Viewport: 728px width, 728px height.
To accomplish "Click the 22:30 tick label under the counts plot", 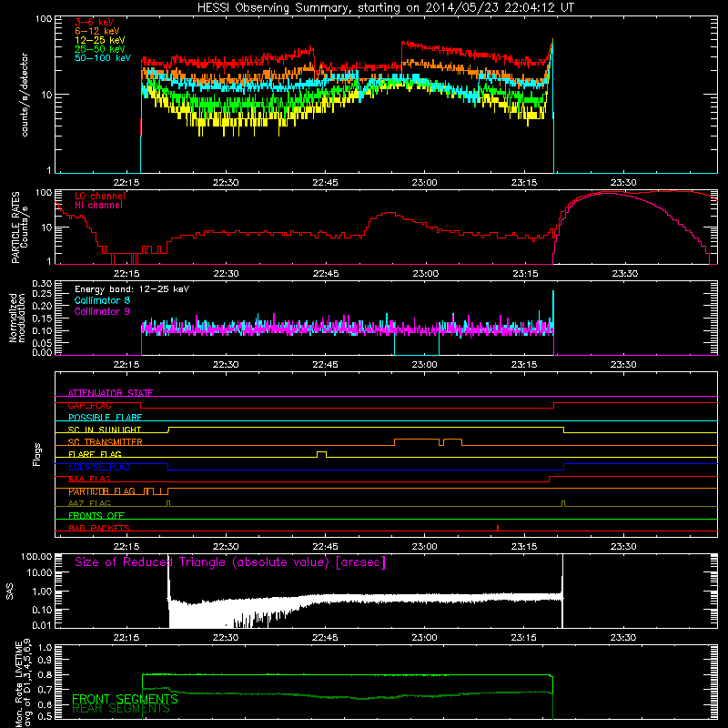I will [226, 183].
